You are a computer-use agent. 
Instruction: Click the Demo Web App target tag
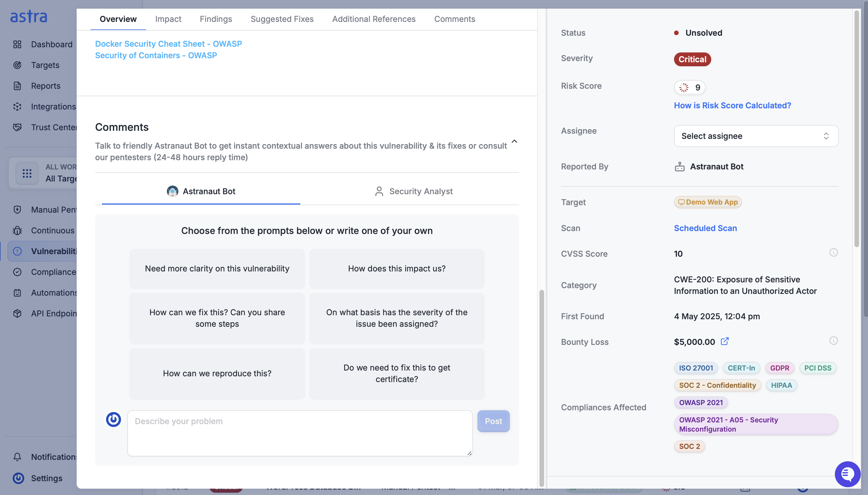click(707, 202)
